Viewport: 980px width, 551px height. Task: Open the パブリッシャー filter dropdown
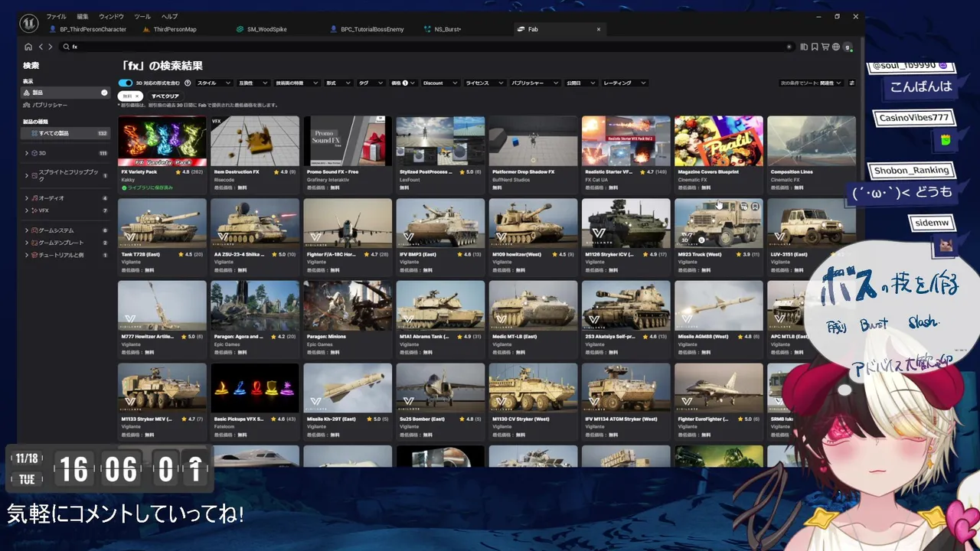(x=534, y=83)
